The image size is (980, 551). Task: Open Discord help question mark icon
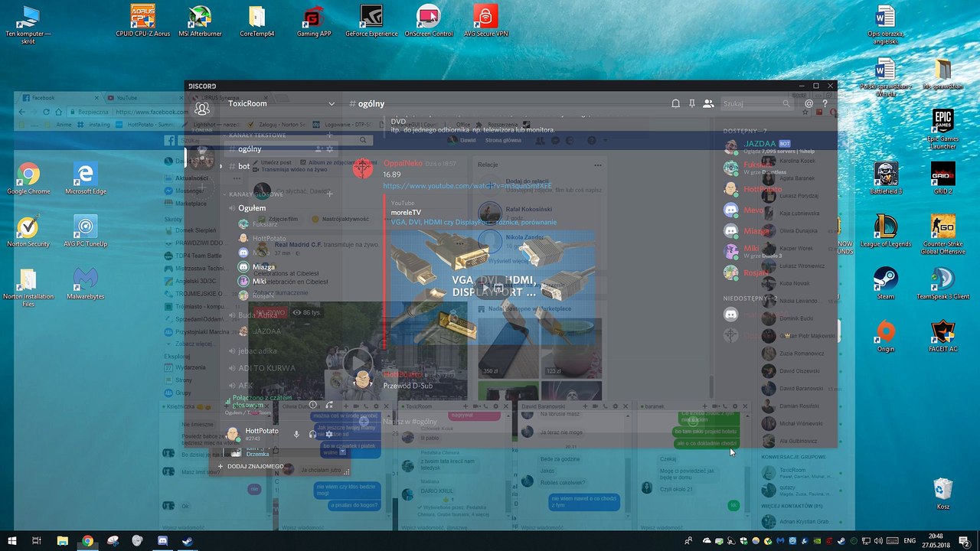(x=825, y=103)
